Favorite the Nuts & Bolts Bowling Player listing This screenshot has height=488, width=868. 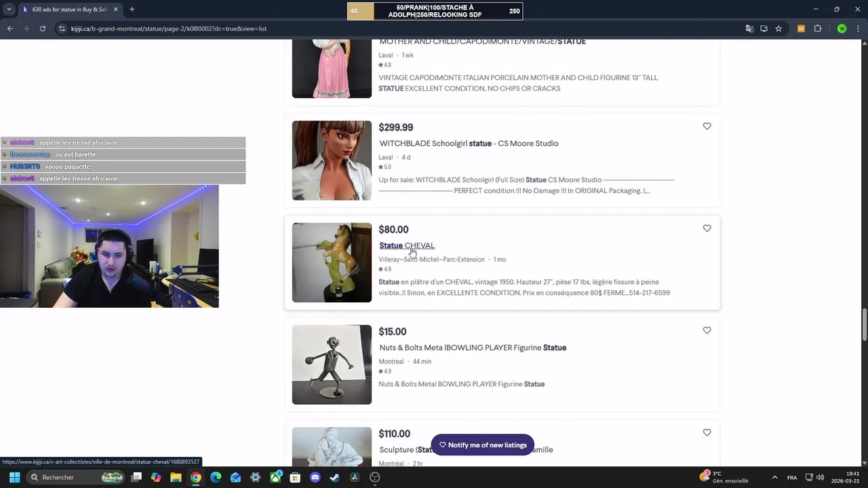pos(707,331)
